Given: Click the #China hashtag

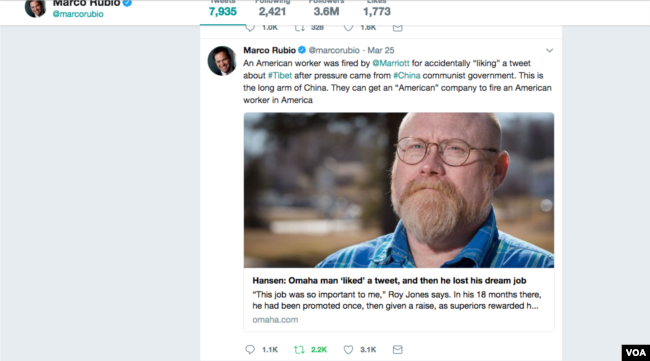Looking at the screenshot, I should tap(407, 75).
